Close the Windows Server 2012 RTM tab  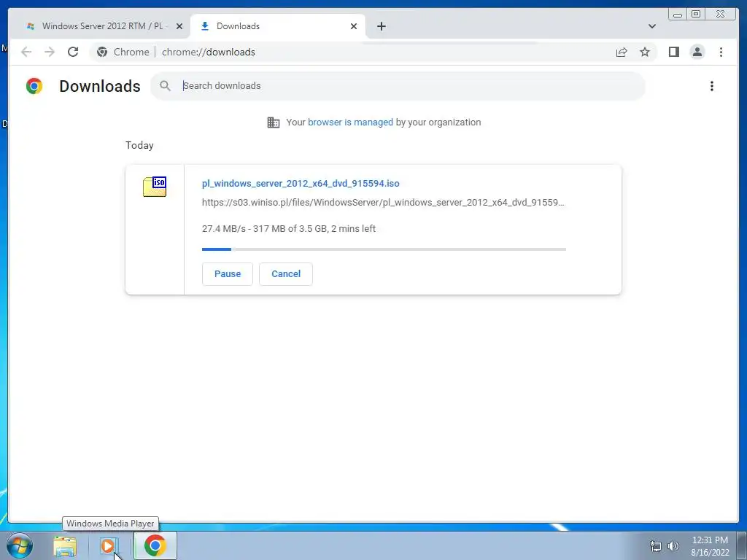179,26
